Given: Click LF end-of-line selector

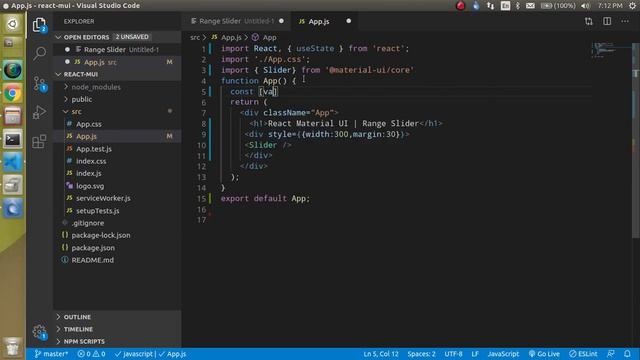Looking at the screenshot, I should 475,354.
